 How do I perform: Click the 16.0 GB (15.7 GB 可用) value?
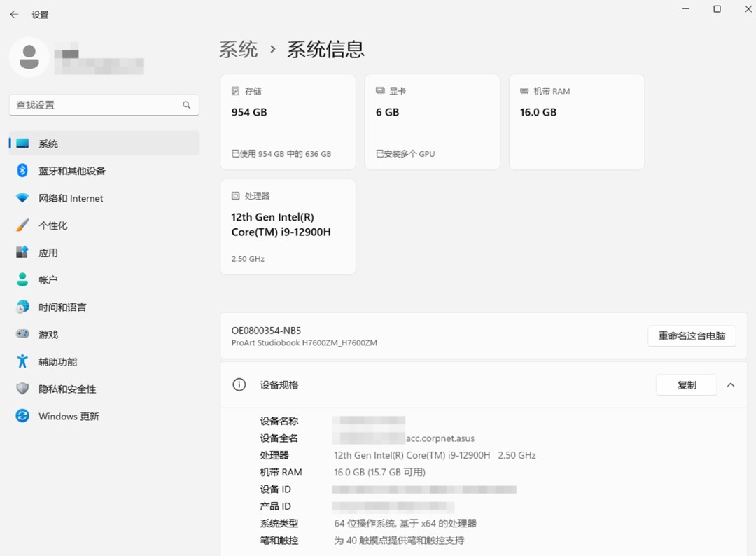[380, 472]
